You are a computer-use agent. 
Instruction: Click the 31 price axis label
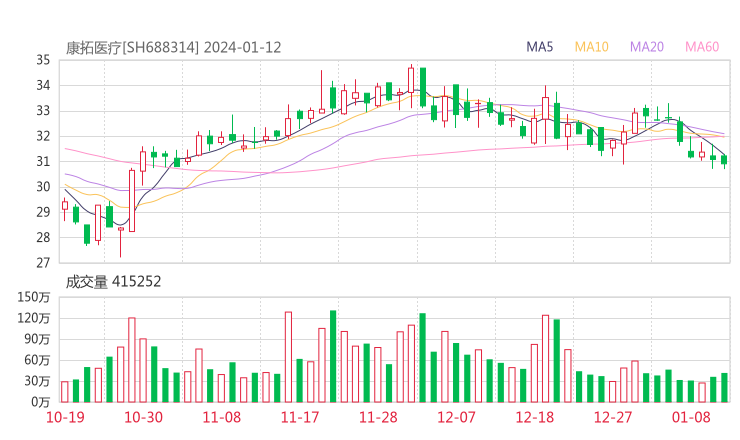(x=43, y=161)
